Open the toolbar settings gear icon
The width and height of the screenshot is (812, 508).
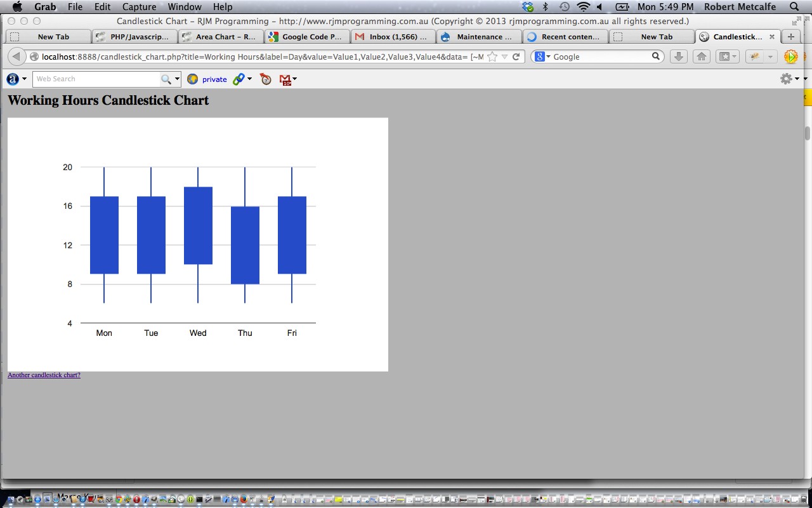[x=785, y=79]
